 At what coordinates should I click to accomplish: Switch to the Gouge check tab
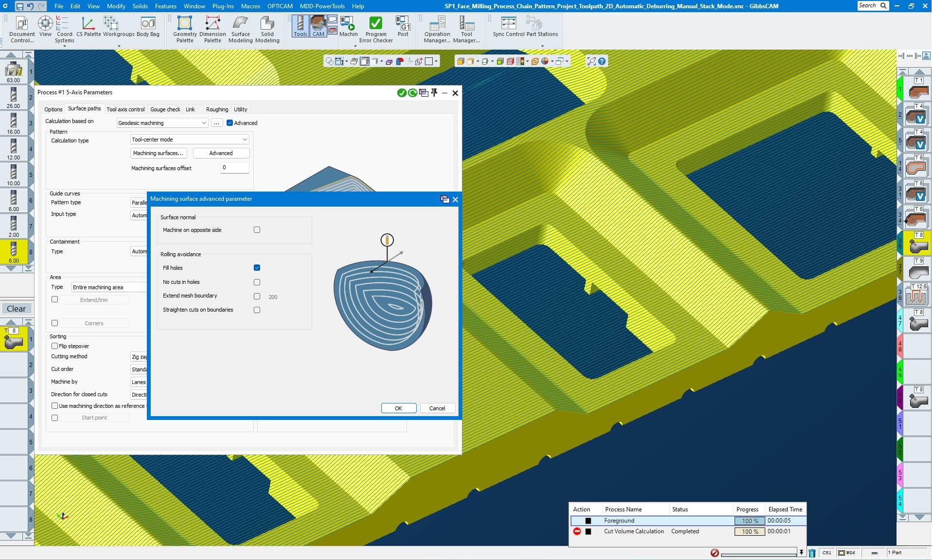click(x=165, y=109)
